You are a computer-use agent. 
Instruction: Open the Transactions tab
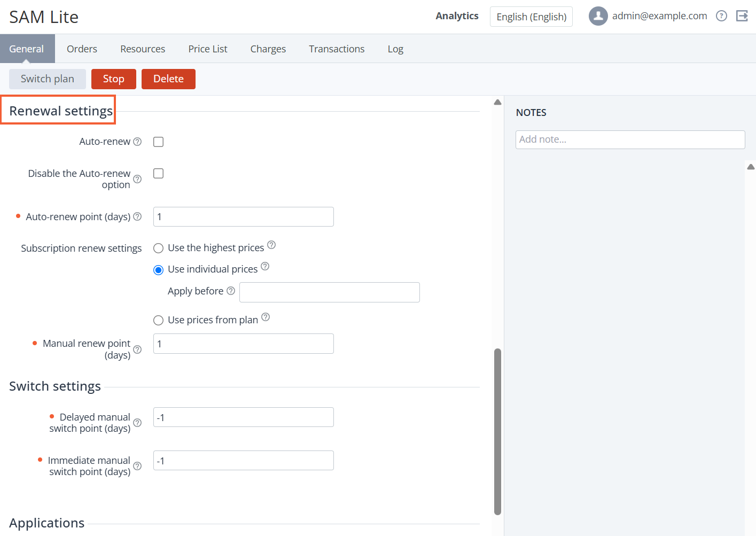[337, 49]
